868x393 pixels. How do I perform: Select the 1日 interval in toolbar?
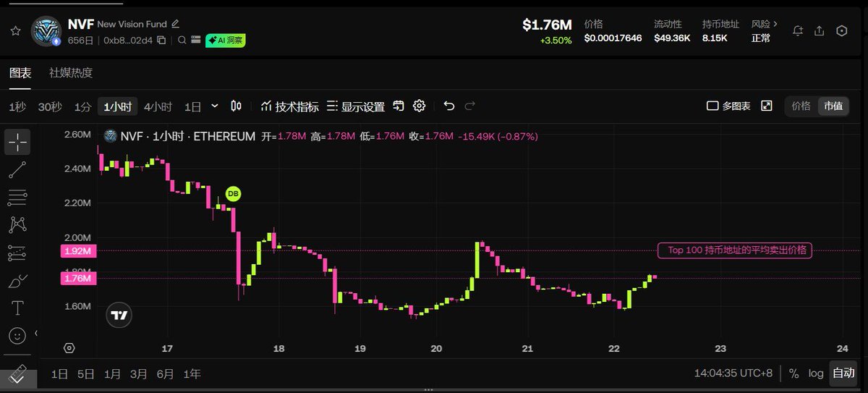click(x=192, y=106)
